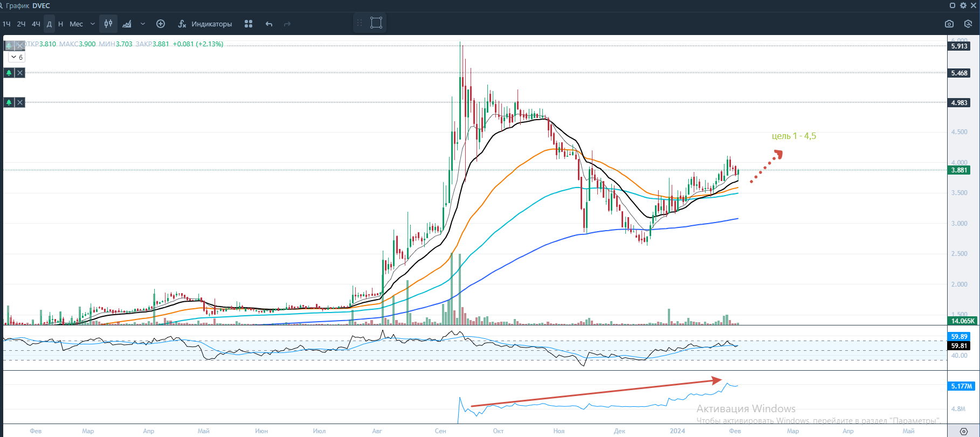Click the 2024 label on time axis
The height and width of the screenshot is (437, 980).
(678, 431)
